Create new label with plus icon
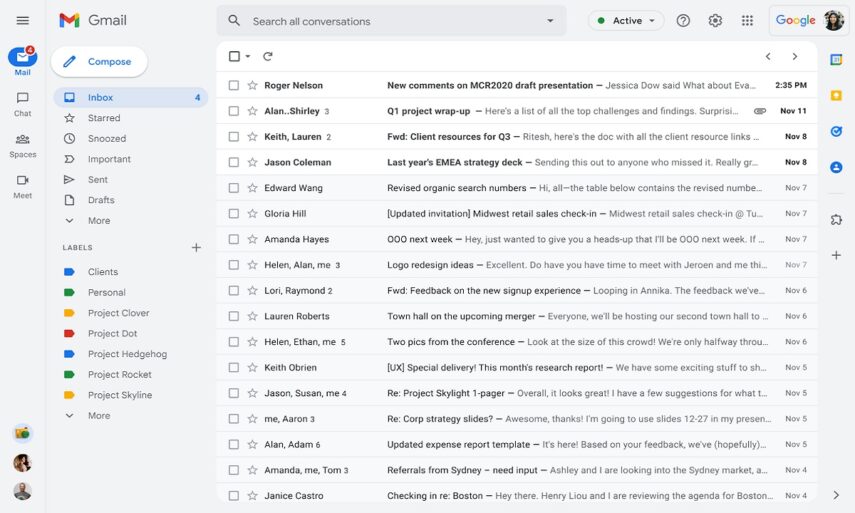Screen dimensions: 855x513 tap(196, 248)
